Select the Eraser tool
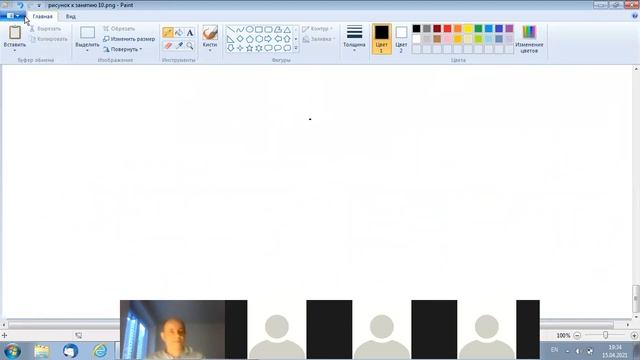640x360 pixels. (168, 46)
